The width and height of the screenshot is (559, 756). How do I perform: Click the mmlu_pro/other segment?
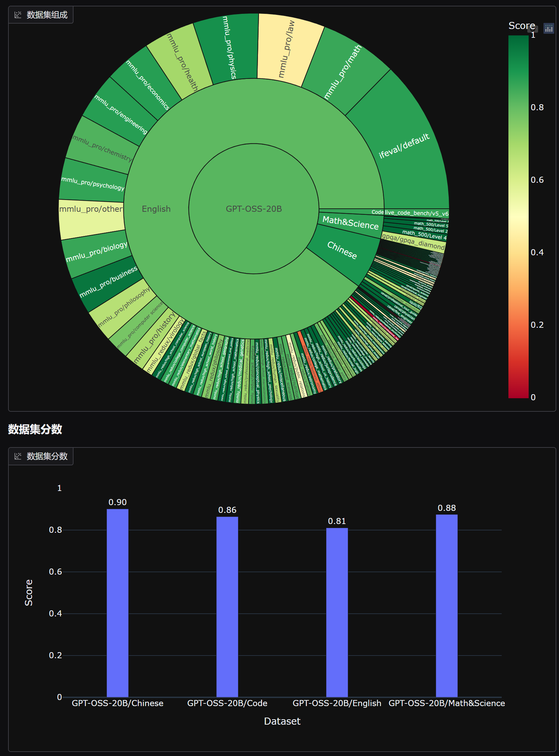click(91, 209)
